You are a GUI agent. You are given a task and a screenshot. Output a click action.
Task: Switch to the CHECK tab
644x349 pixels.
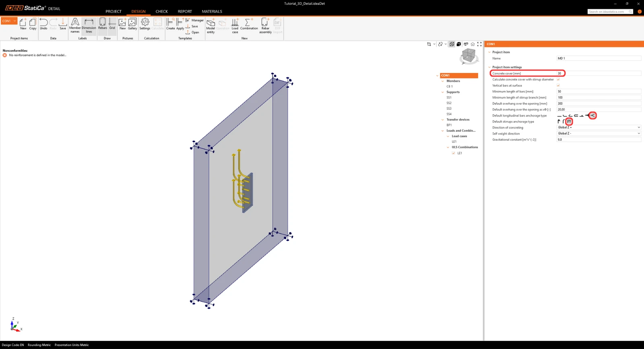pyautogui.click(x=162, y=11)
